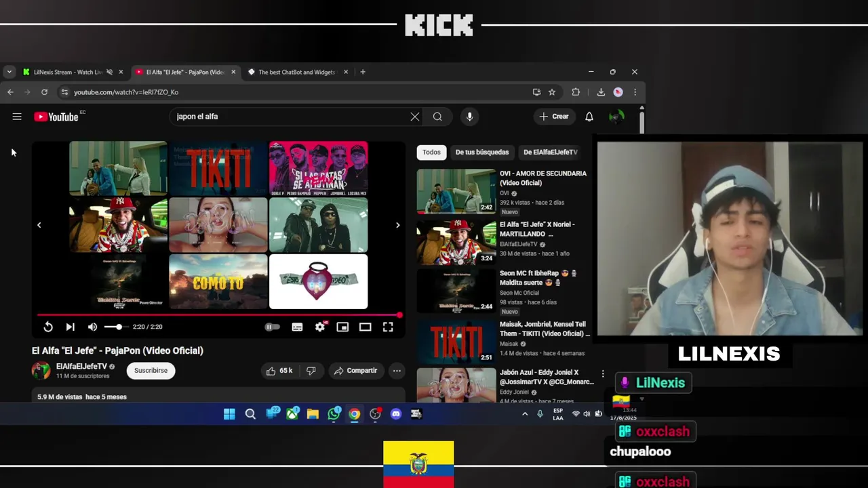Like the video with thumbs up
868x488 pixels.
pyautogui.click(x=279, y=371)
